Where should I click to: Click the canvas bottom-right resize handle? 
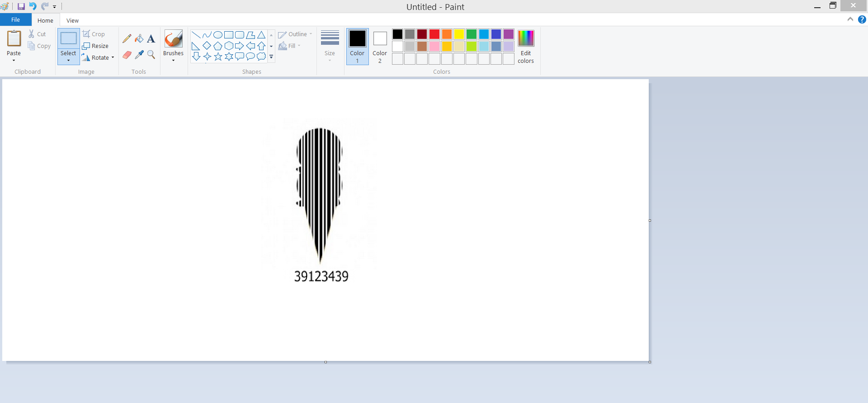[x=650, y=362]
